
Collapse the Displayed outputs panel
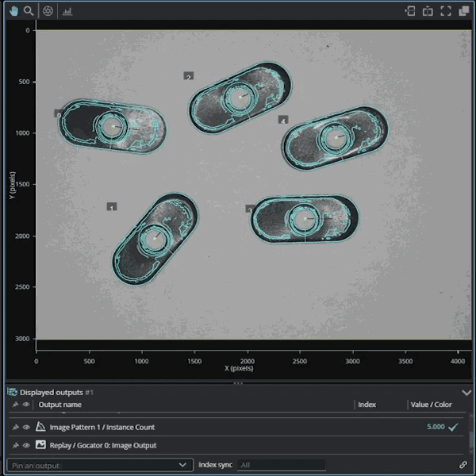[466, 392]
